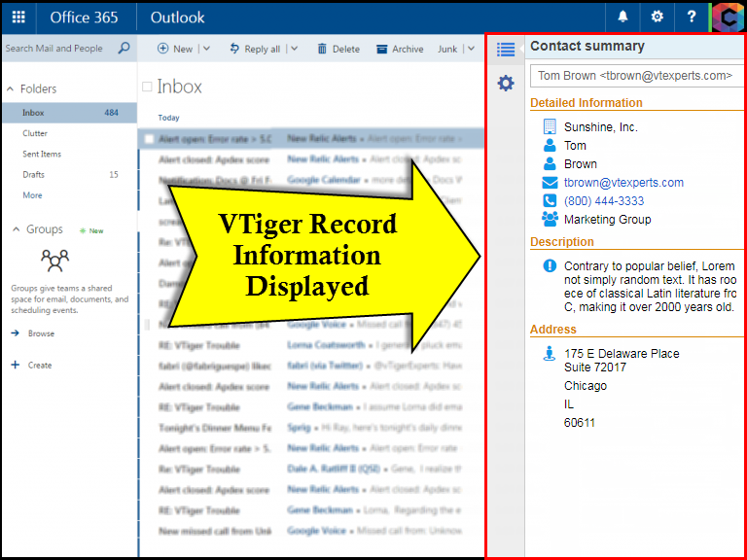Click the Tom Brown contact selector field
747x560 pixels.
[x=637, y=76]
